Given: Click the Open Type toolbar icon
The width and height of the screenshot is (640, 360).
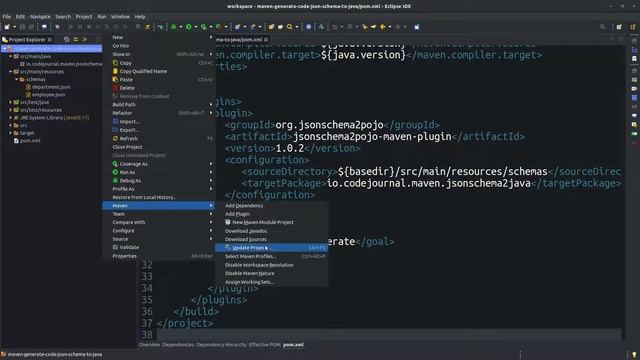Looking at the screenshot, I should click(x=271, y=27).
